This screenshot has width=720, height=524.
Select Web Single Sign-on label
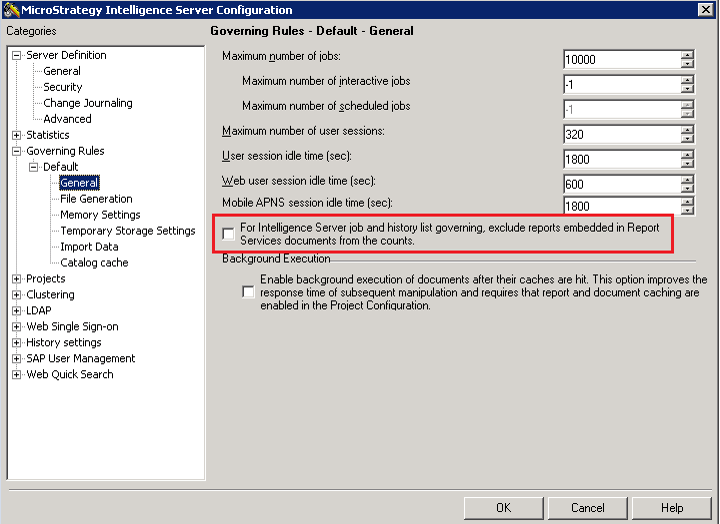tap(73, 327)
